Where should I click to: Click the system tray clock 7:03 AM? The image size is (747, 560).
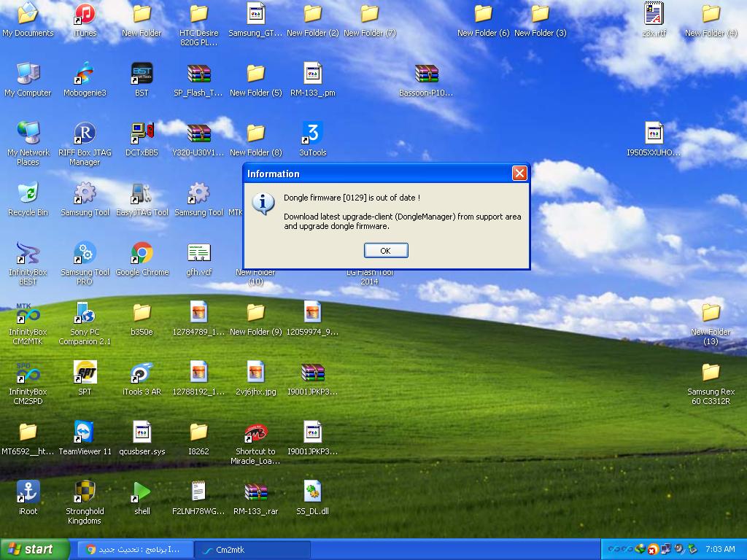click(720, 550)
